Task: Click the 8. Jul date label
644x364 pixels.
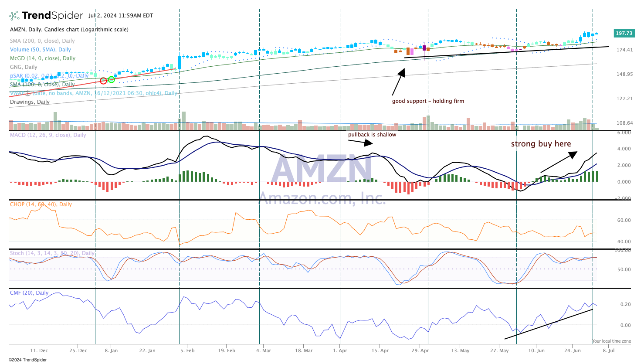Action: tap(609, 350)
